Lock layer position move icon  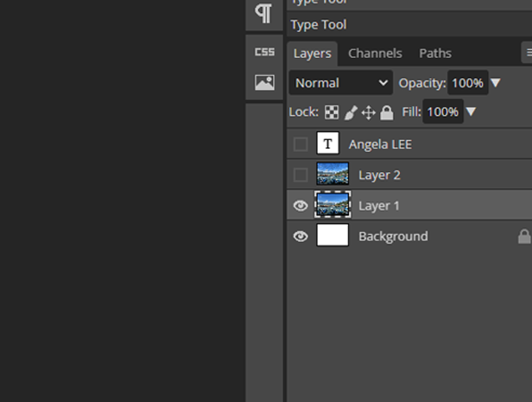(x=368, y=112)
